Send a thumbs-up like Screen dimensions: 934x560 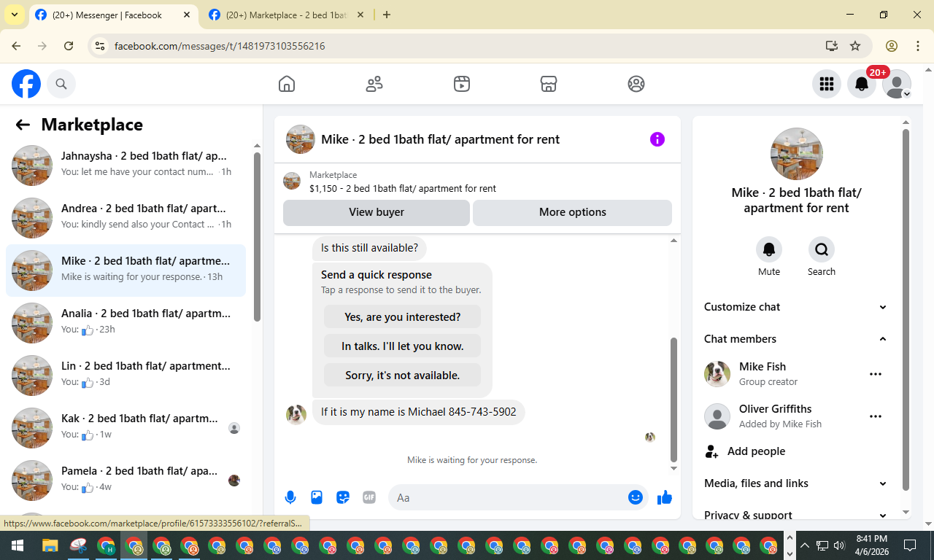665,498
